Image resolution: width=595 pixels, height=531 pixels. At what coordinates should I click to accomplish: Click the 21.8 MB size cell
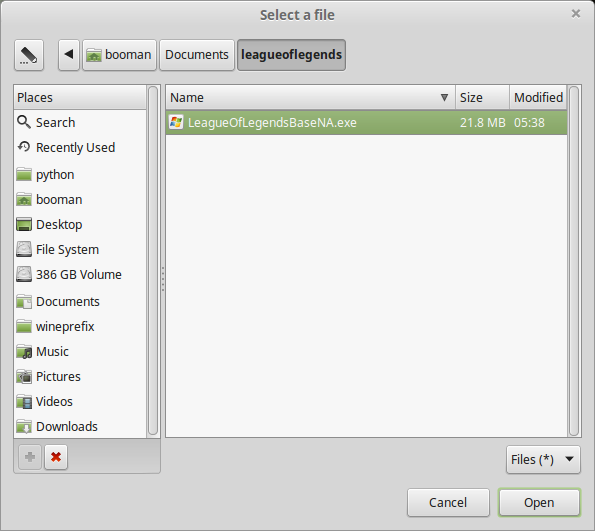tap(483, 123)
